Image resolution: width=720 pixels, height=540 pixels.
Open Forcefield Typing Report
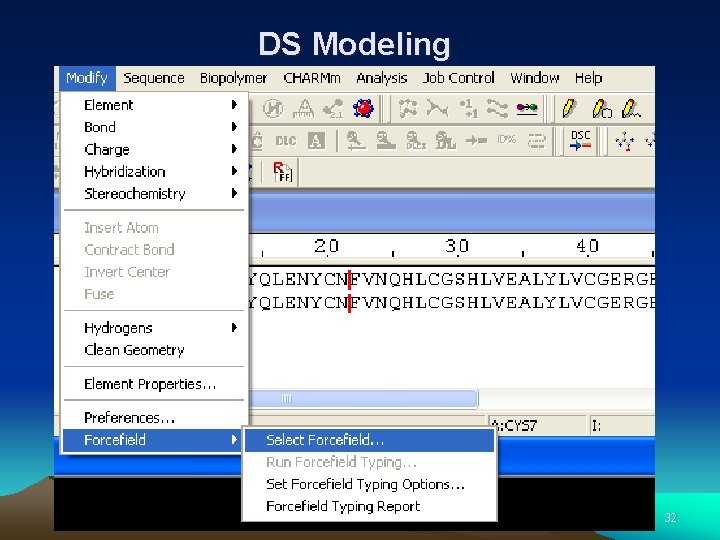click(x=370, y=506)
